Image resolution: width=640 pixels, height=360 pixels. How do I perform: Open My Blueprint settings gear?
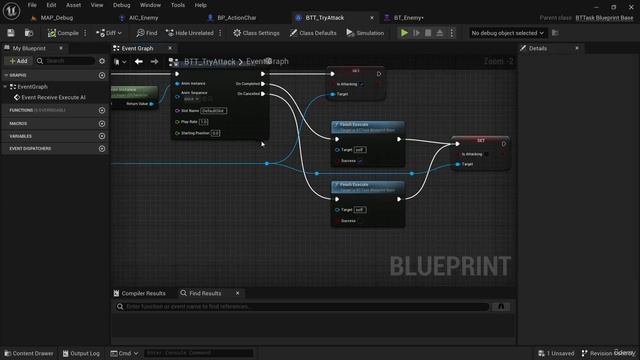102,61
